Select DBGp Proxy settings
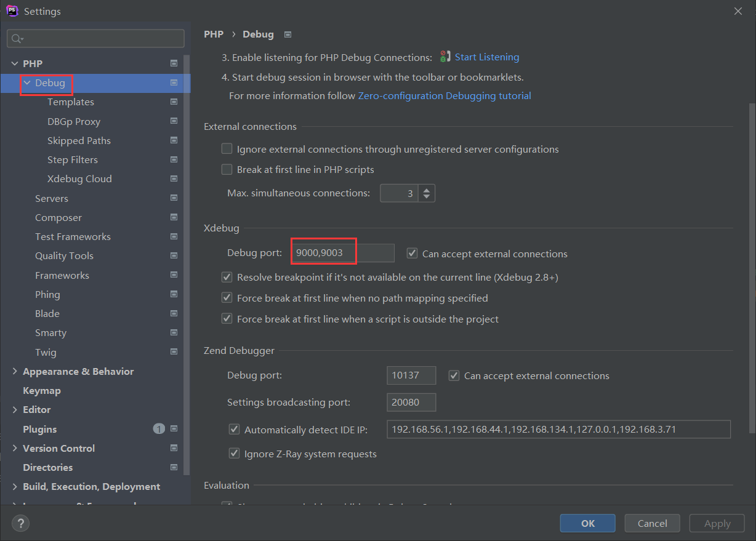This screenshot has height=541, width=756. click(x=74, y=121)
